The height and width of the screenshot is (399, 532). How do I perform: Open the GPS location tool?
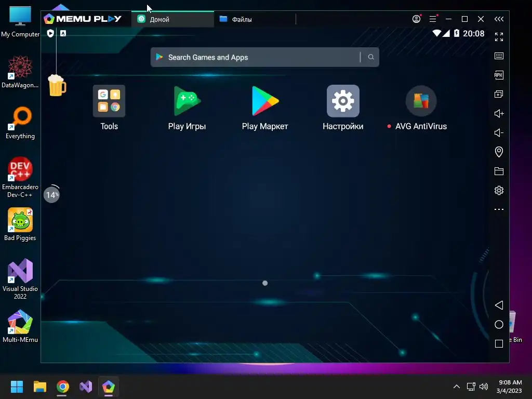coord(499,152)
